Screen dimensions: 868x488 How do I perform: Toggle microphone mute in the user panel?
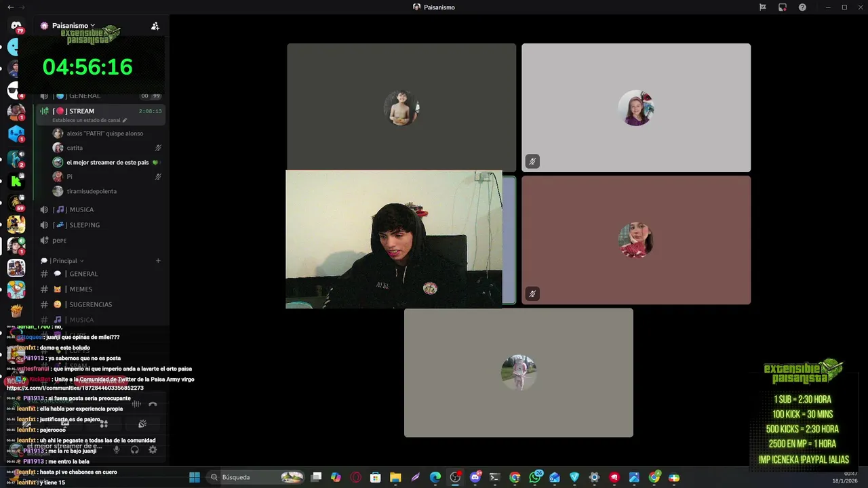coord(117,449)
